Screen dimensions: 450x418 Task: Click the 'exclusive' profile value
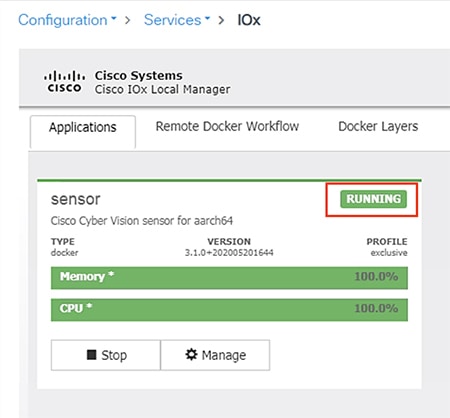pos(389,253)
